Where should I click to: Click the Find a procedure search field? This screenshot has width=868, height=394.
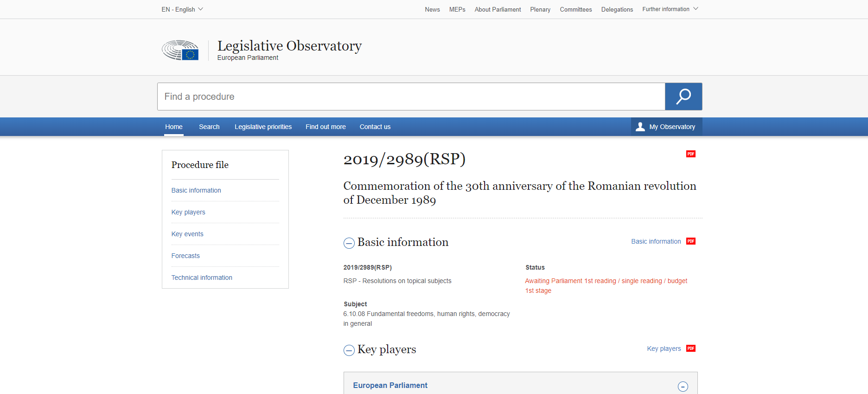[411, 97]
